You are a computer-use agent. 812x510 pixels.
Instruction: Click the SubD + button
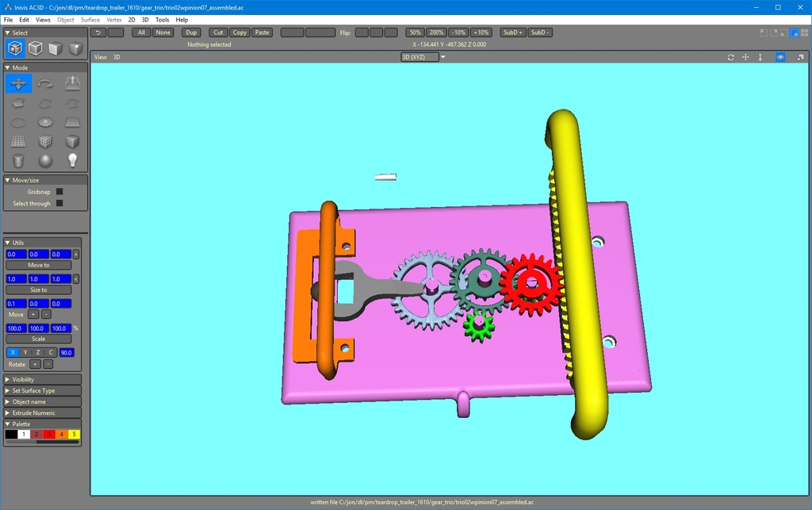click(512, 33)
